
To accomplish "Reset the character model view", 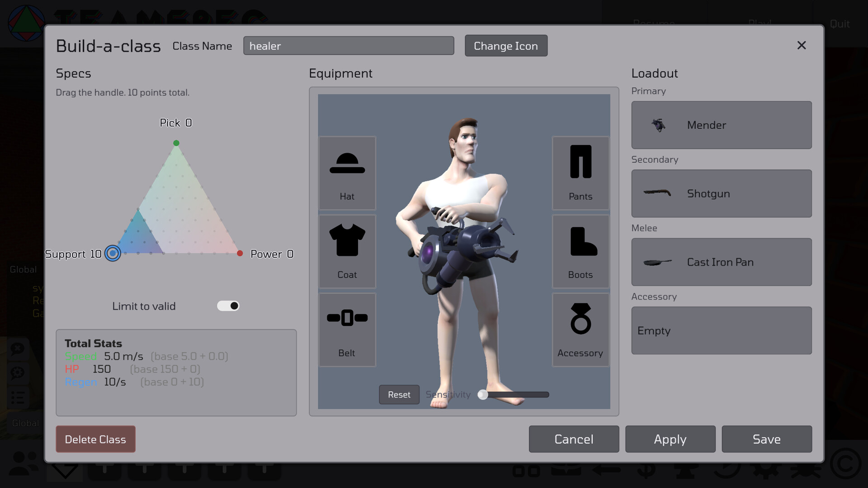I will point(399,394).
